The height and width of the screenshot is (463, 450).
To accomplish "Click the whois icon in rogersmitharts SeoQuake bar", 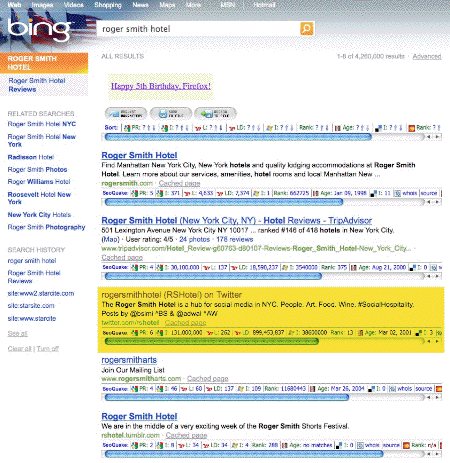I will point(393,389).
